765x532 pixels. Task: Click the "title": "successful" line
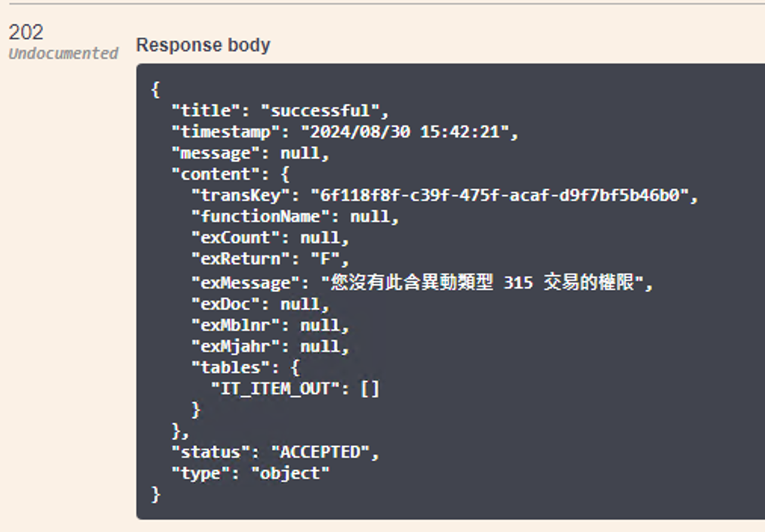pyautogui.click(x=280, y=110)
